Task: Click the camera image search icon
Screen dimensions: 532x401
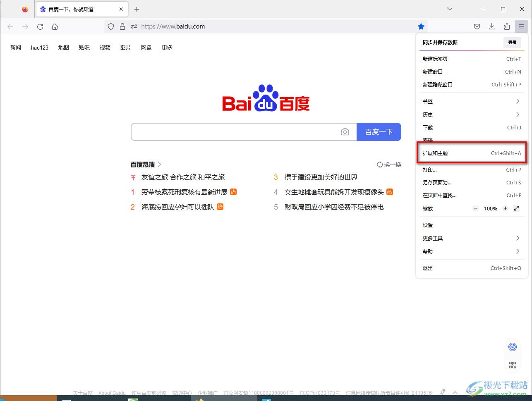Action: pyautogui.click(x=345, y=132)
